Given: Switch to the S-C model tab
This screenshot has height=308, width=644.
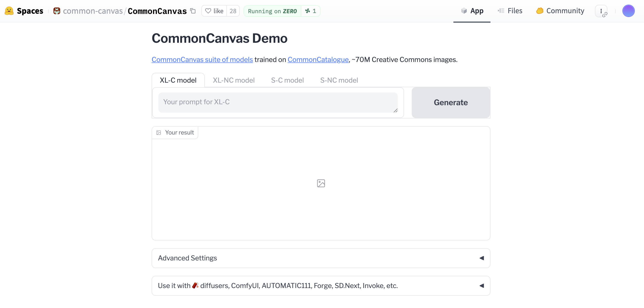Looking at the screenshot, I should click(x=287, y=80).
